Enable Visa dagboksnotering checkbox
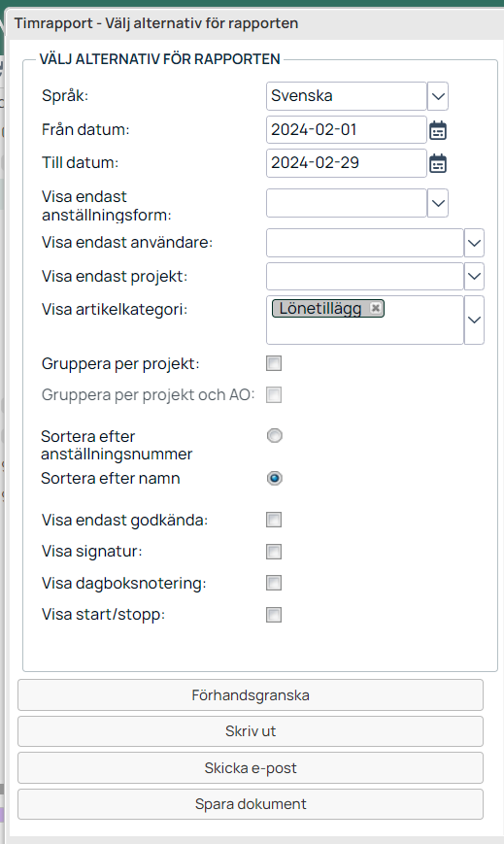 [x=274, y=583]
